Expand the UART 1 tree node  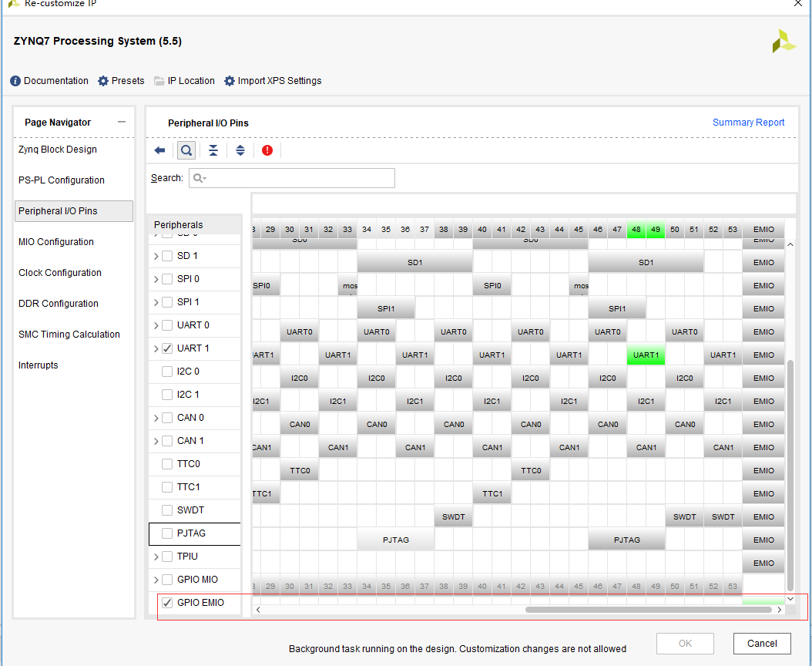pyautogui.click(x=156, y=349)
